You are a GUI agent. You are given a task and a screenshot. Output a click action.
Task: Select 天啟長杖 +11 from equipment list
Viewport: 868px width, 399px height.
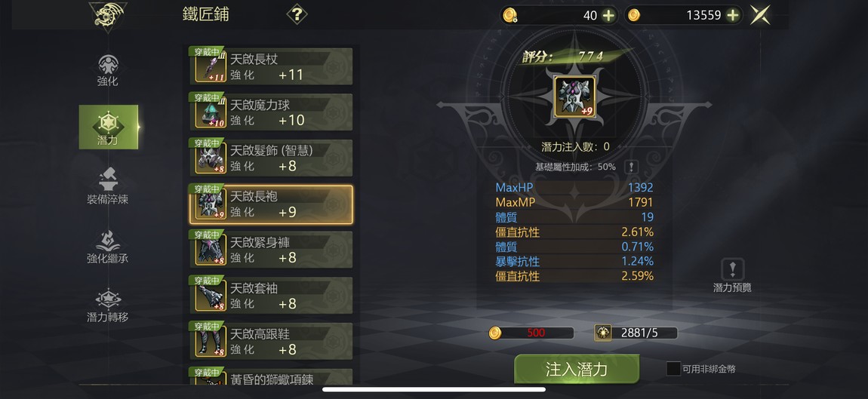tap(271, 66)
